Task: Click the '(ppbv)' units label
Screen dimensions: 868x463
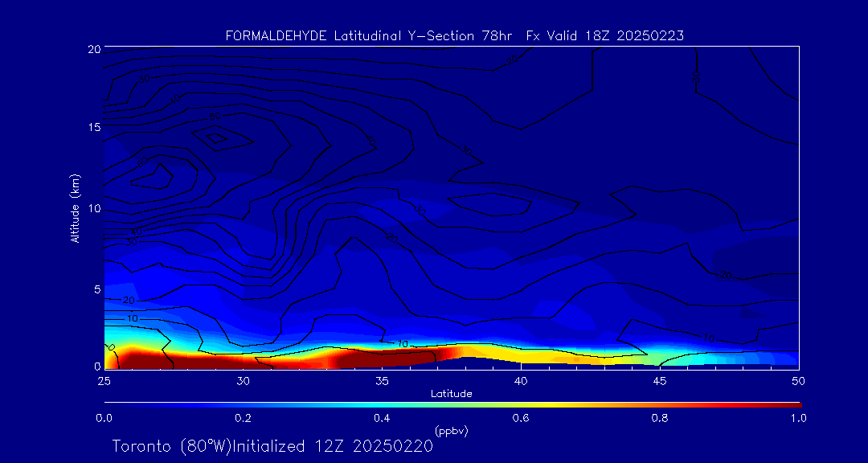Action: tap(452, 430)
